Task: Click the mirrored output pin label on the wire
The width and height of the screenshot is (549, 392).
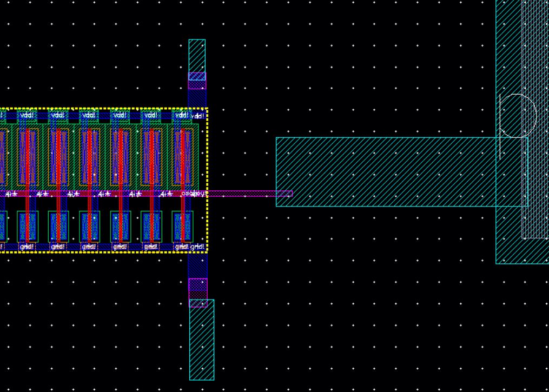Action: [193, 194]
